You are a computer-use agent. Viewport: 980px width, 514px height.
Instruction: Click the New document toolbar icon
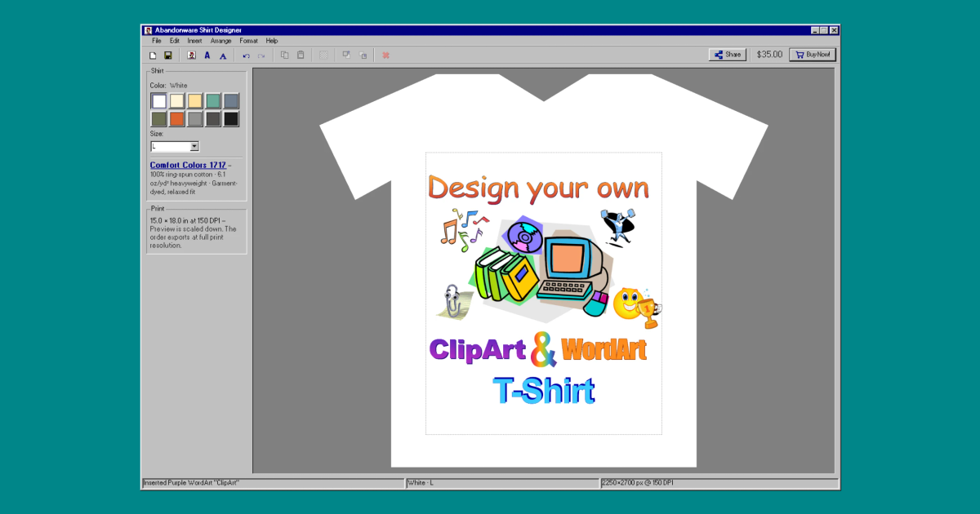pos(153,55)
